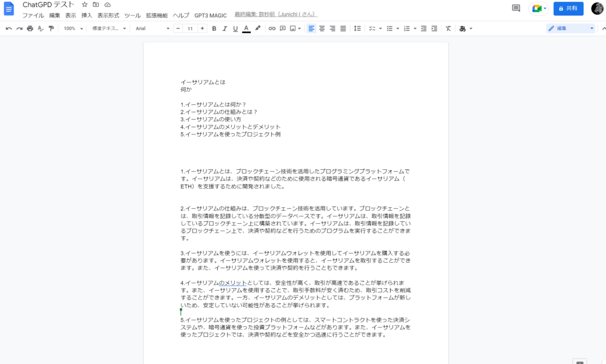
Task: Open the line spacing options
Action: [357, 28]
